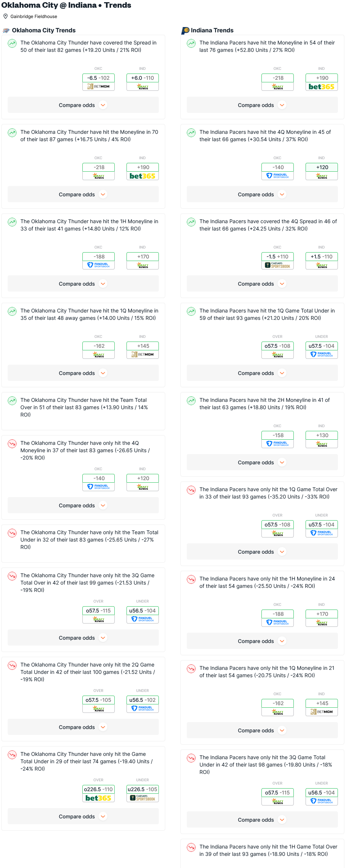Image resolution: width=346 pixels, height=868 pixels.
Task: Expand Compare odds for Thunder Game Total Under trend
Action: pos(83,817)
